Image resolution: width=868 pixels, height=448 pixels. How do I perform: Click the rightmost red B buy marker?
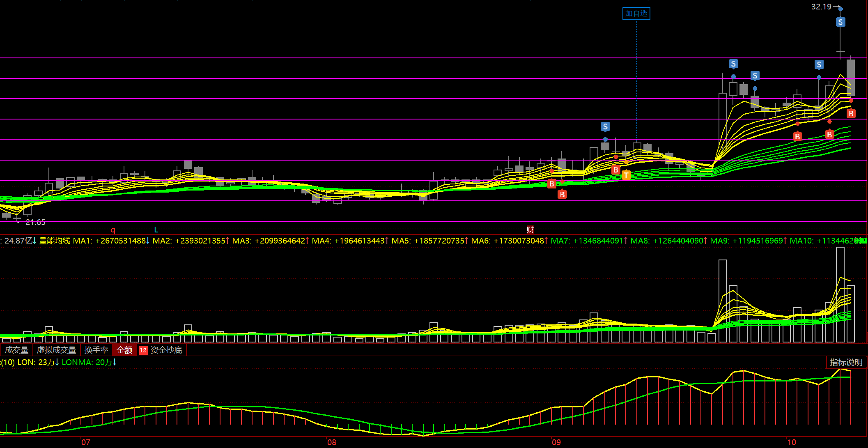(851, 114)
